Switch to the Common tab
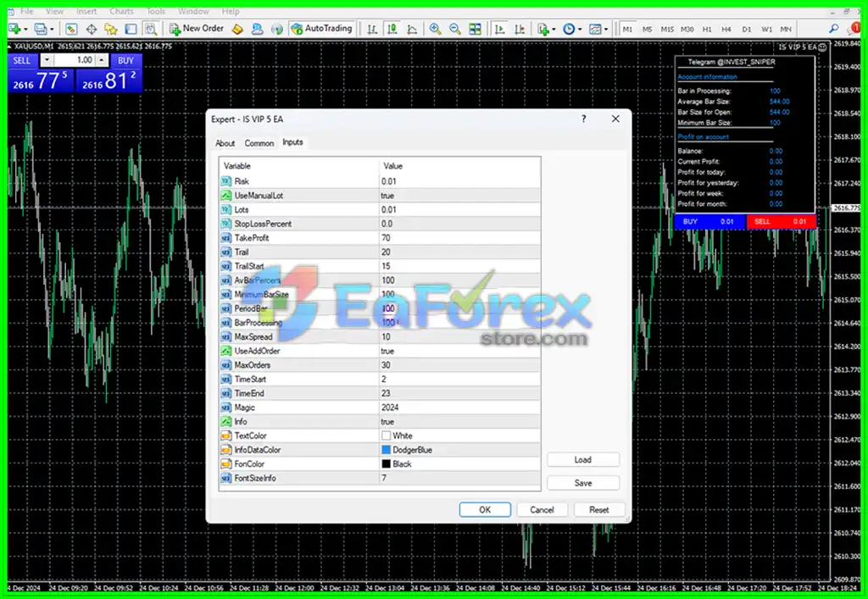This screenshot has height=599, width=868. click(259, 143)
